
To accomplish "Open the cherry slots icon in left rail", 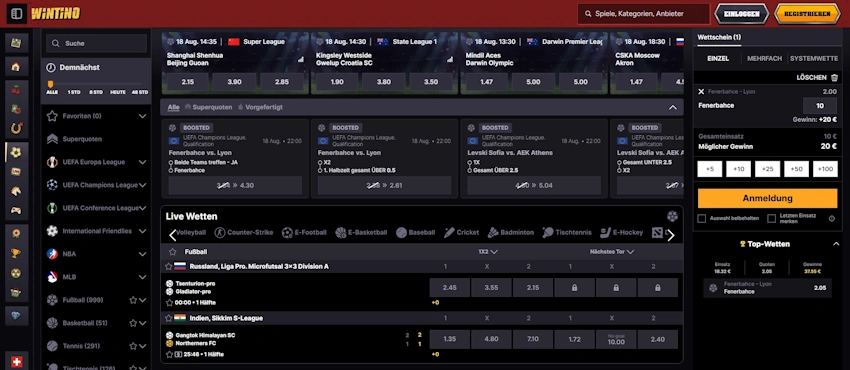I will tap(16, 90).
